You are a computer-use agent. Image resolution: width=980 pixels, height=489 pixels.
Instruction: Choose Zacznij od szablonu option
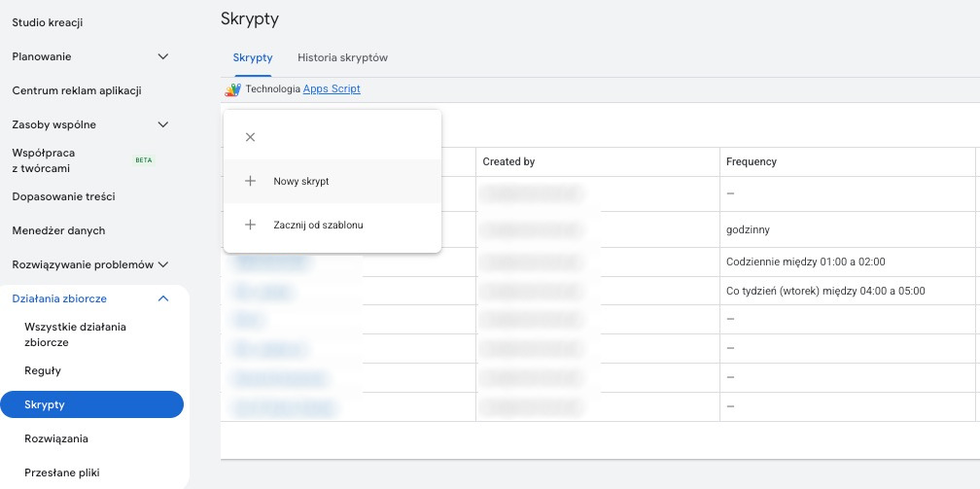click(318, 225)
